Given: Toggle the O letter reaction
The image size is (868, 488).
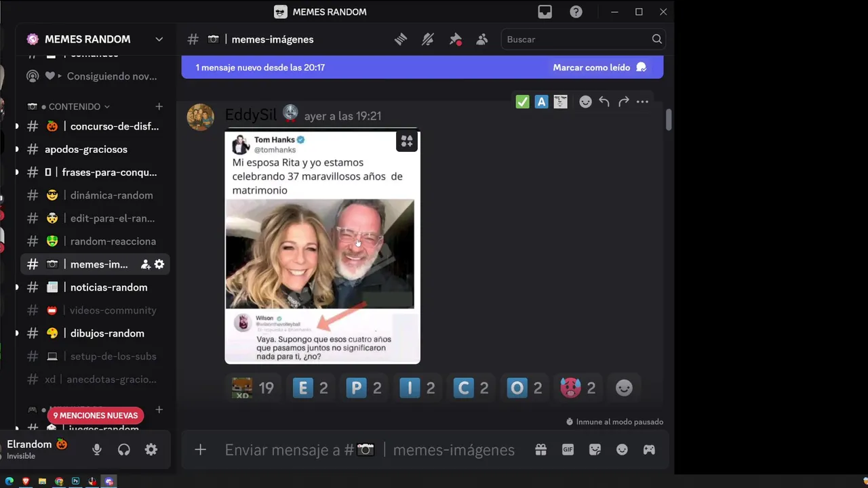Looking at the screenshot, I should click(525, 388).
